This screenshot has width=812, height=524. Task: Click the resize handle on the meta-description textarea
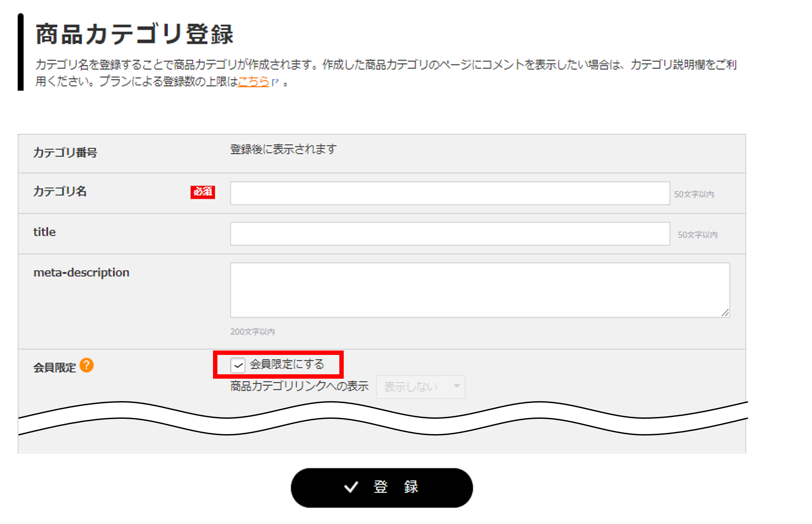(725, 314)
